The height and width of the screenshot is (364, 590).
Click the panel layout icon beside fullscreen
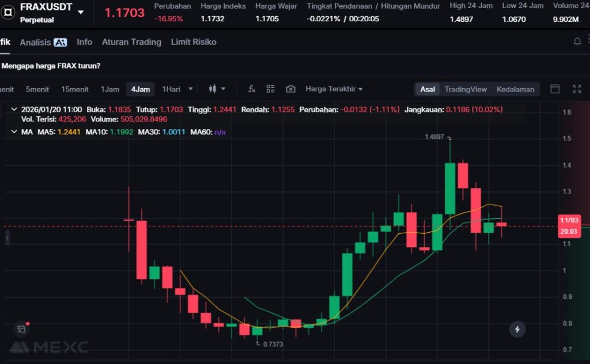[x=555, y=89]
